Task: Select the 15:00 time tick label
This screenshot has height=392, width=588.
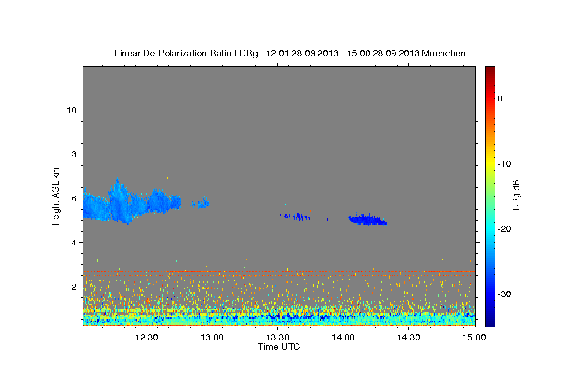Action: click(474, 337)
